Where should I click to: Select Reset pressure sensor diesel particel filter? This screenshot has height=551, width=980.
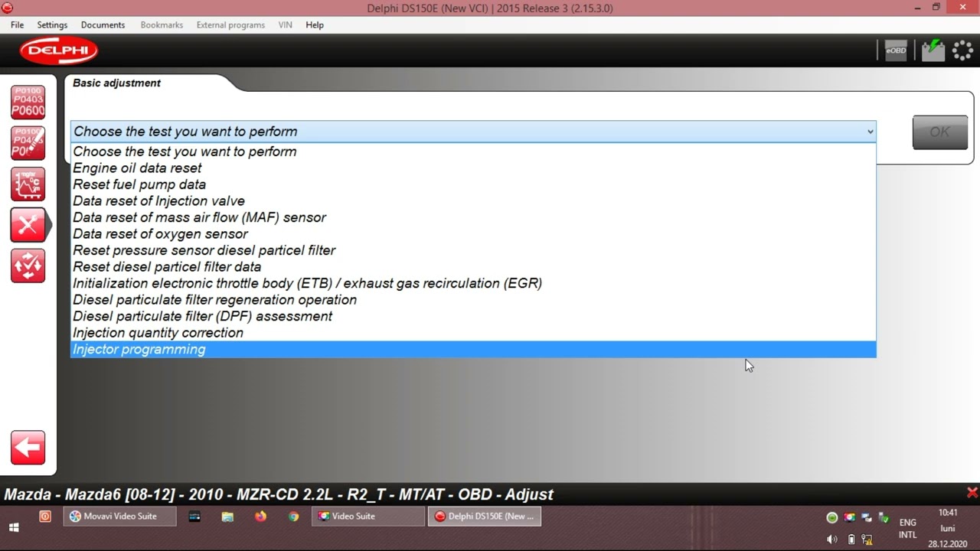point(473,250)
